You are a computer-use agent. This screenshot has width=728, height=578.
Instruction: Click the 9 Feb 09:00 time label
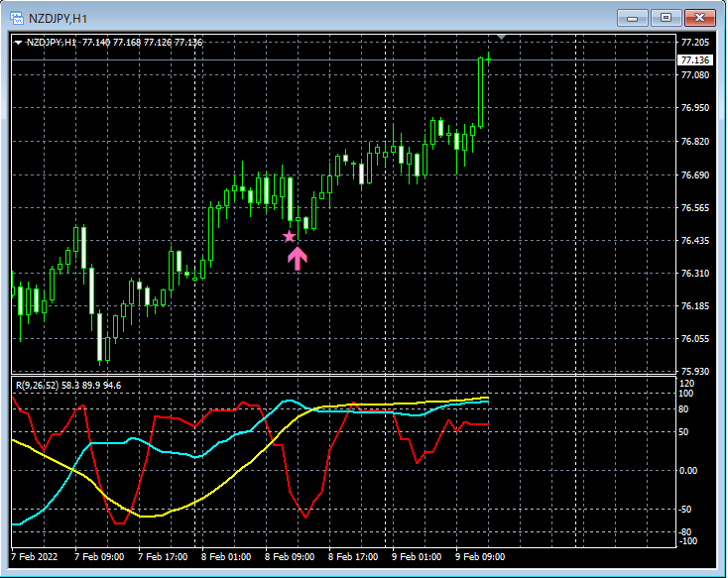click(480, 556)
